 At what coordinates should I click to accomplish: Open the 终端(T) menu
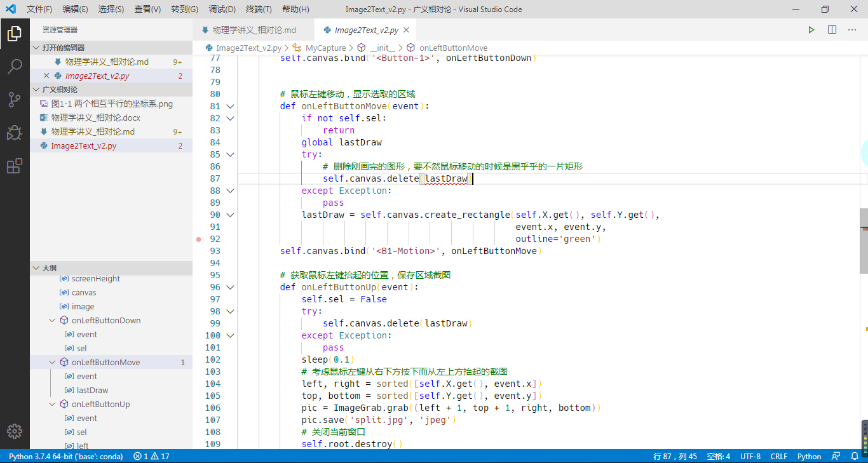point(259,10)
